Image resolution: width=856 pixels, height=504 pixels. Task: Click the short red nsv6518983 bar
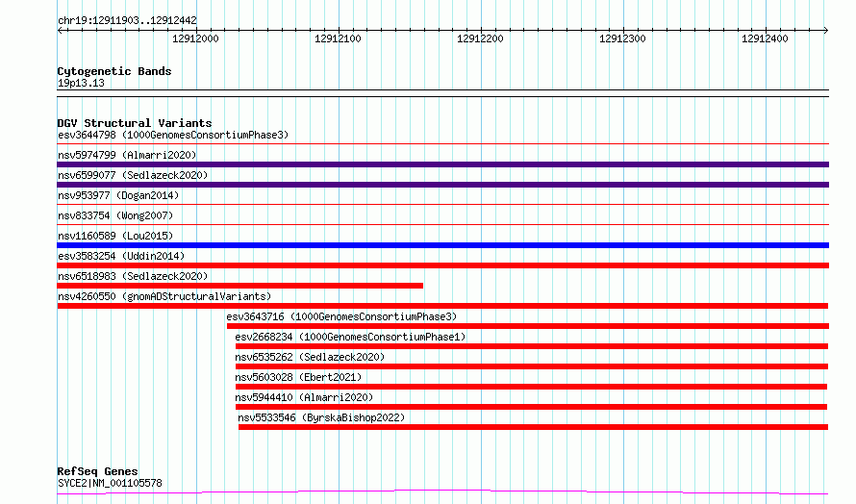point(240,286)
